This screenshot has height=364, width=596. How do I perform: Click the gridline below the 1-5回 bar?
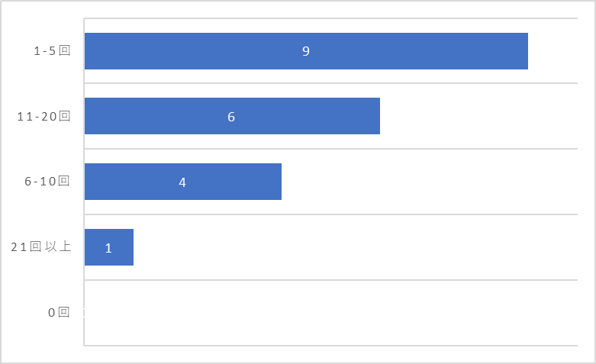330,83
